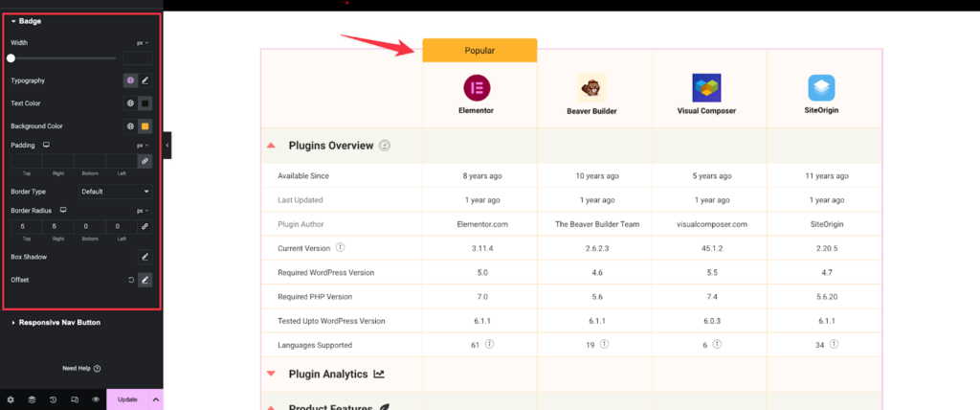Open the Text Color swatch

tap(145, 103)
